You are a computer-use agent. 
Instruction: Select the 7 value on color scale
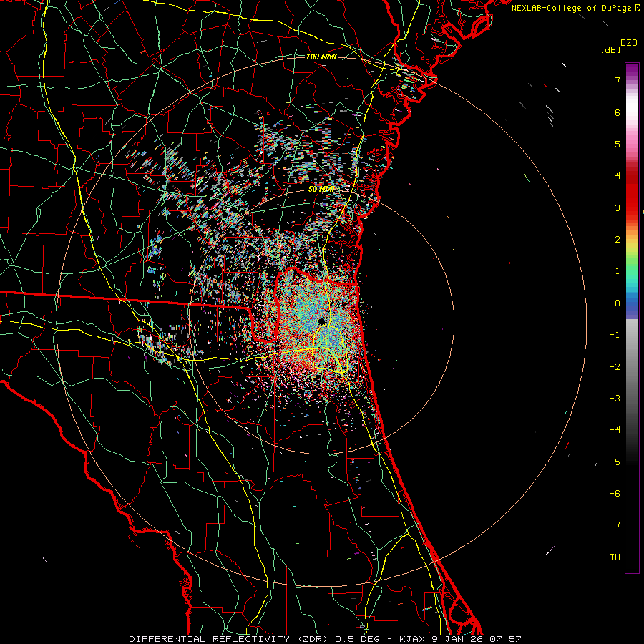click(618, 80)
